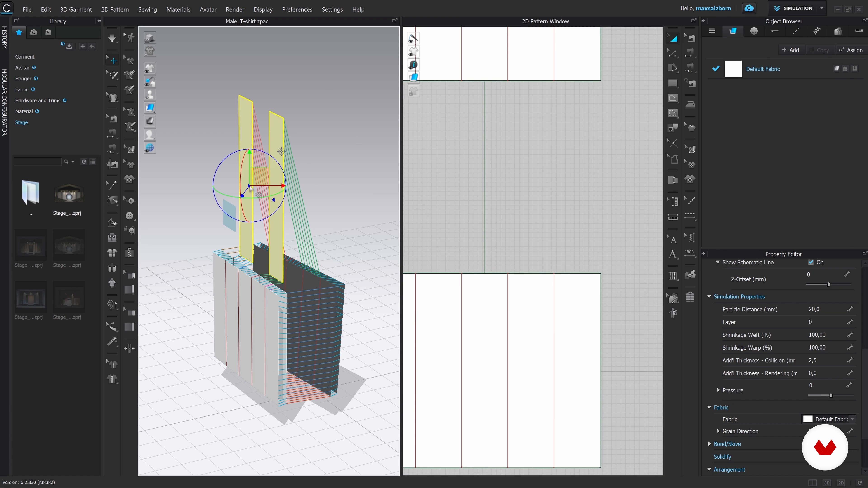Viewport: 868px width, 488px height.
Task: Toggle the lock icon in 2D Pattern Window
Action: [x=413, y=91]
